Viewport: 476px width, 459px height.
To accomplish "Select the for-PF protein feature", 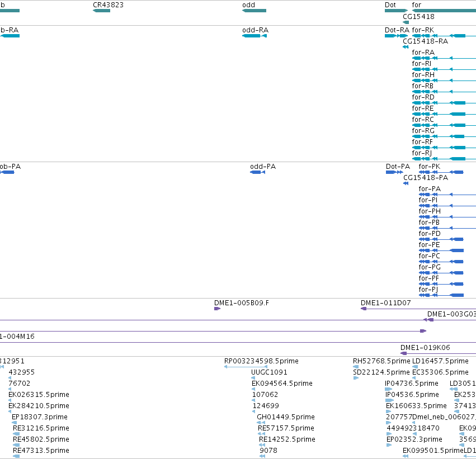I will coord(441,284).
